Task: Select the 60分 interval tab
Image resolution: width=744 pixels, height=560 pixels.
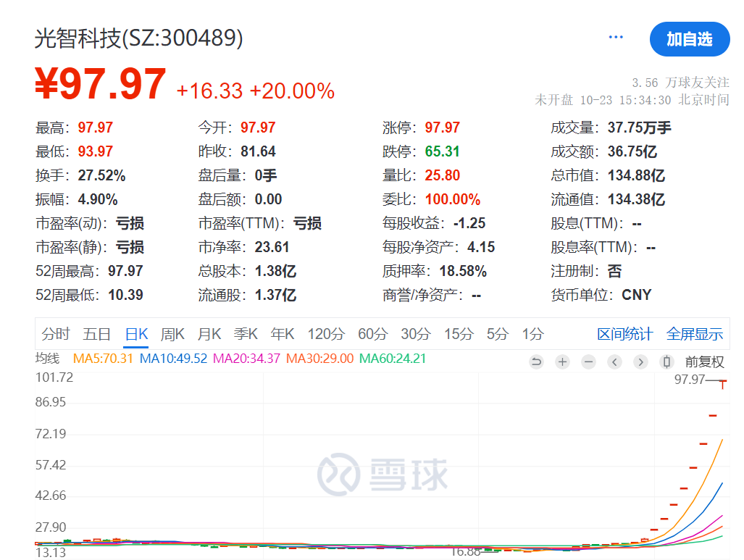Action: tap(373, 334)
